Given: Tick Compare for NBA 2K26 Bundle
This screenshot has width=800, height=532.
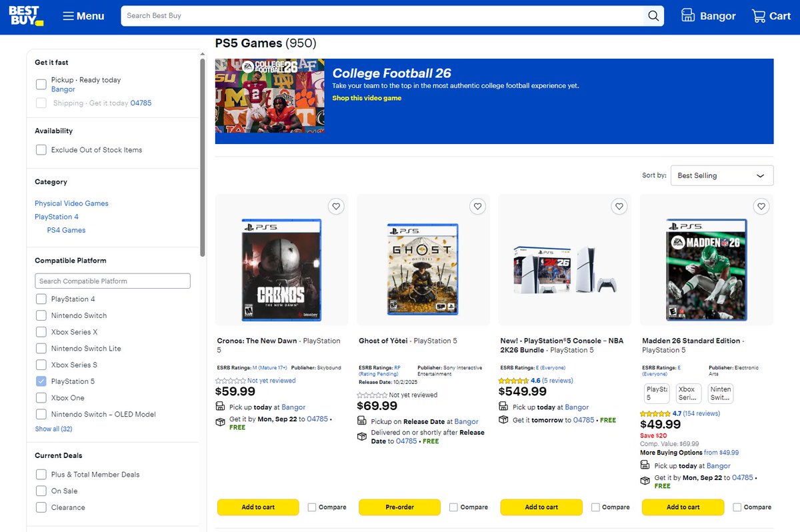Looking at the screenshot, I should tap(595, 507).
